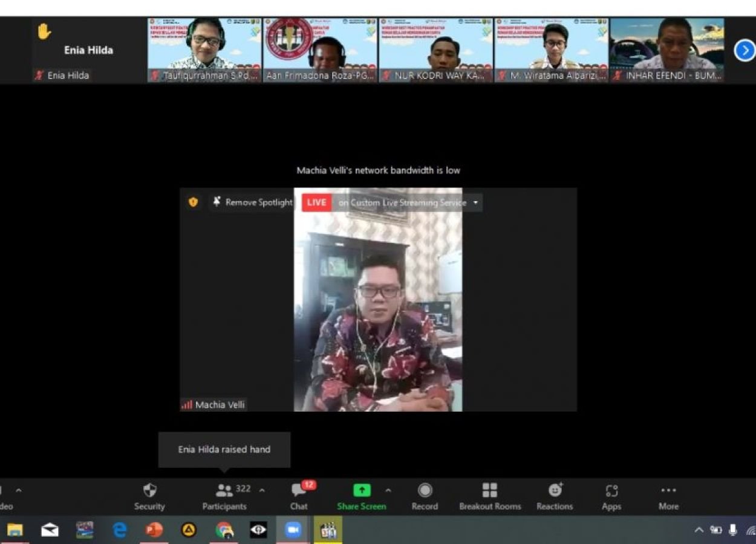Screen dimensions: 756x544
Task: Toggle meeting recording with Record button
Action: (425, 496)
